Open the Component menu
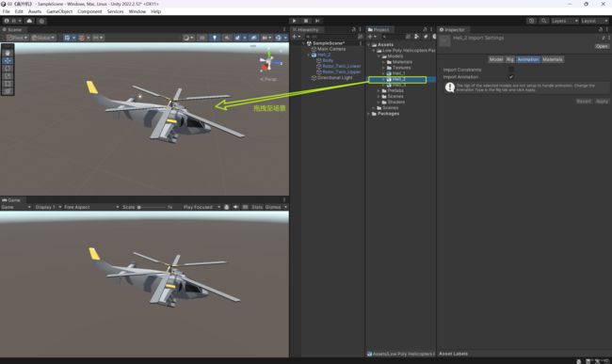 tap(89, 11)
